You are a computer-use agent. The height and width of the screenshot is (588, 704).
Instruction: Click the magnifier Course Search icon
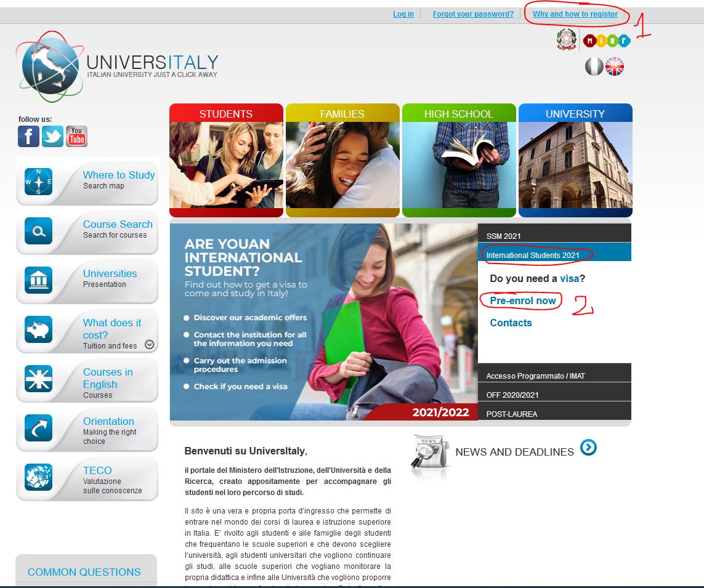(x=38, y=231)
